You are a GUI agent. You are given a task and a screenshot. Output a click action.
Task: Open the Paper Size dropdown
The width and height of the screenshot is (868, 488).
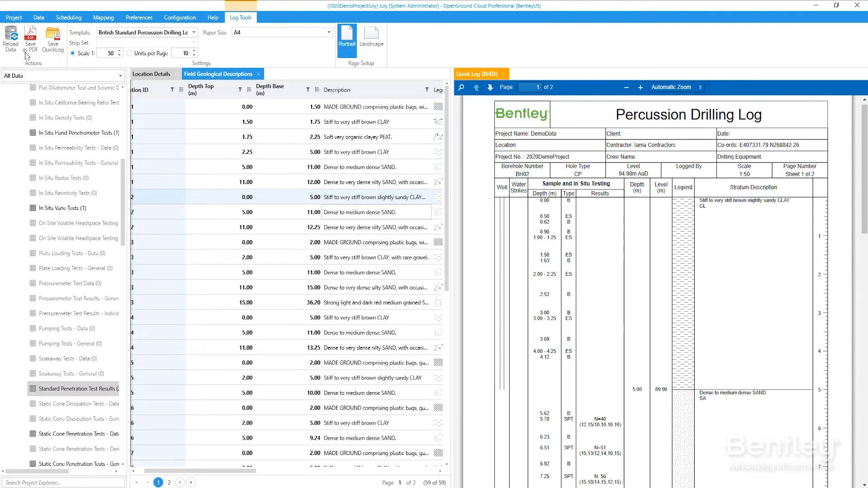[x=329, y=33]
